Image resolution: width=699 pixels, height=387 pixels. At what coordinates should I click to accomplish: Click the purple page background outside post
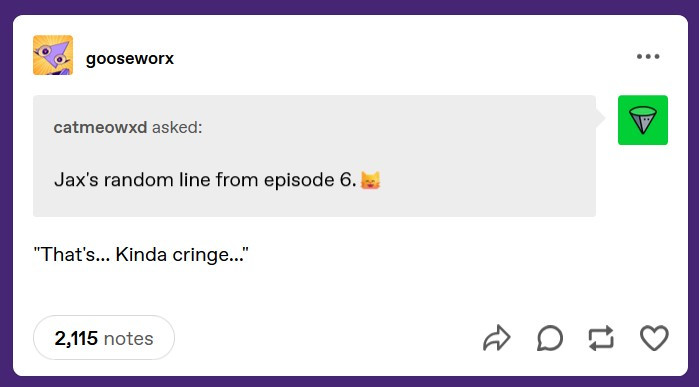tap(350, 6)
